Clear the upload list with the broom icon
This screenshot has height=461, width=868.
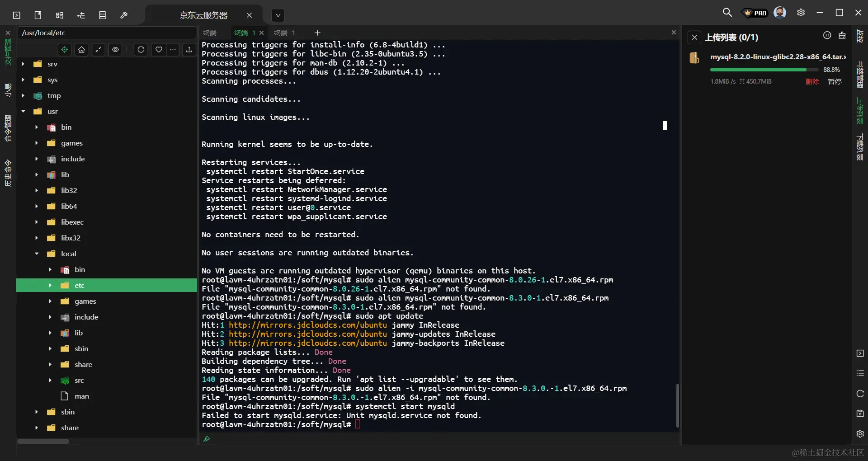(842, 36)
